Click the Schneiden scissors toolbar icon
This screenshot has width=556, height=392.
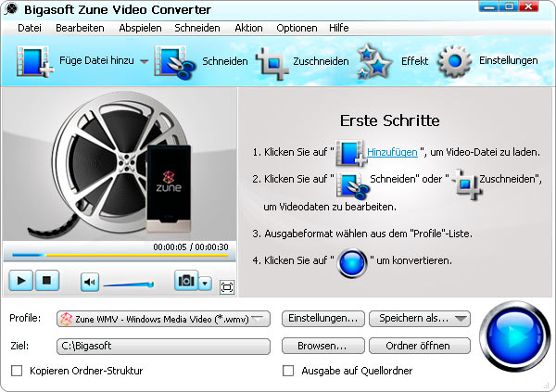click(175, 62)
